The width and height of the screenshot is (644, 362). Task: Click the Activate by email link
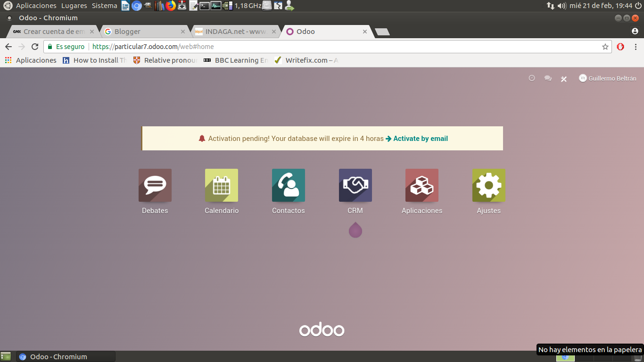point(417,139)
